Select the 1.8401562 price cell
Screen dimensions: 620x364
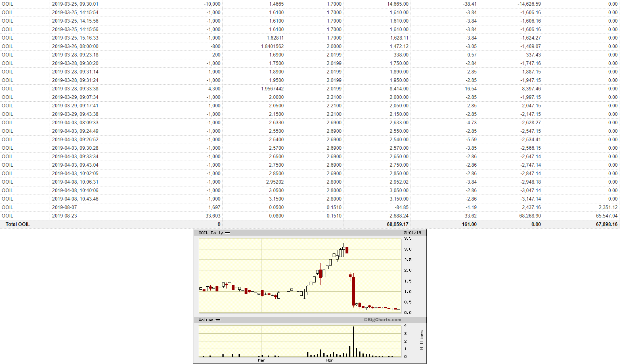pyautogui.click(x=272, y=46)
